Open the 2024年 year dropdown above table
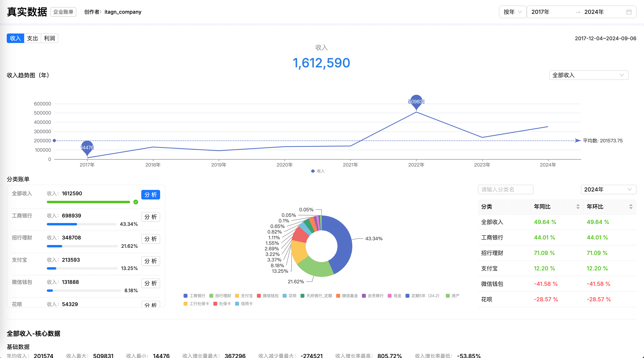644x358 pixels. [608, 189]
